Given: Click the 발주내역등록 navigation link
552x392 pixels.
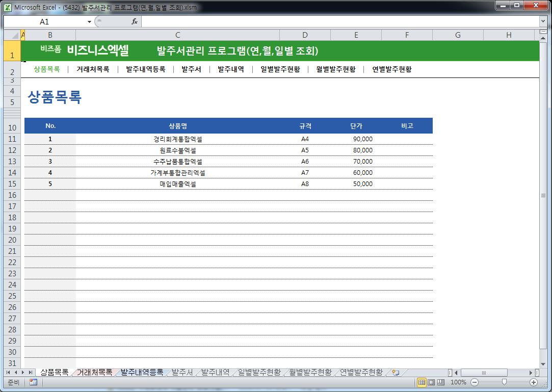Looking at the screenshot, I should (x=146, y=69).
